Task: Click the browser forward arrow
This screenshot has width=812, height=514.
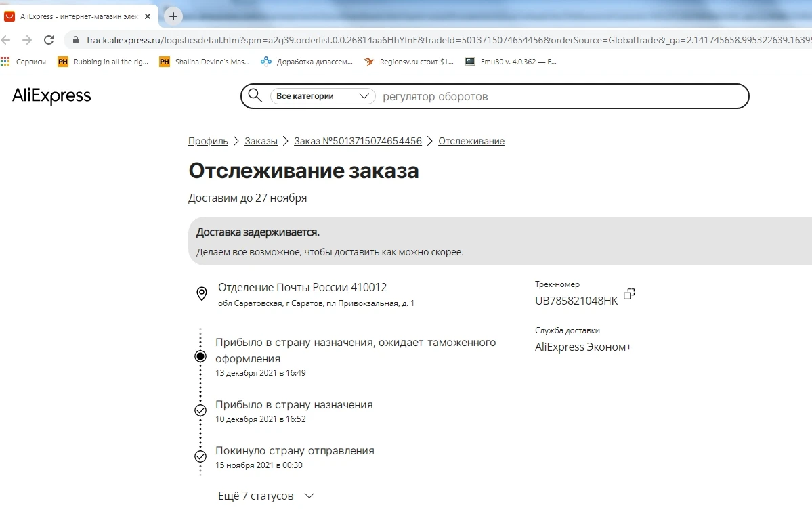Action: [x=27, y=40]
